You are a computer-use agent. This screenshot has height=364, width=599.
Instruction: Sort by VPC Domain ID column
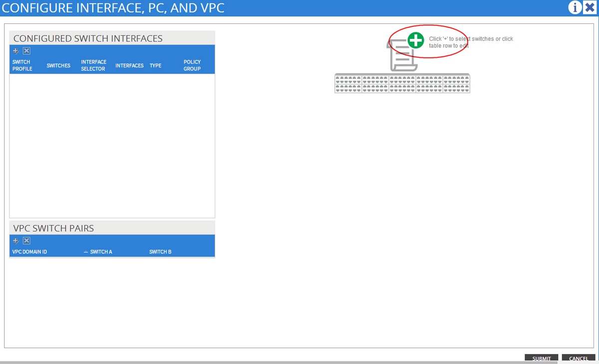(x=29, y=251)
